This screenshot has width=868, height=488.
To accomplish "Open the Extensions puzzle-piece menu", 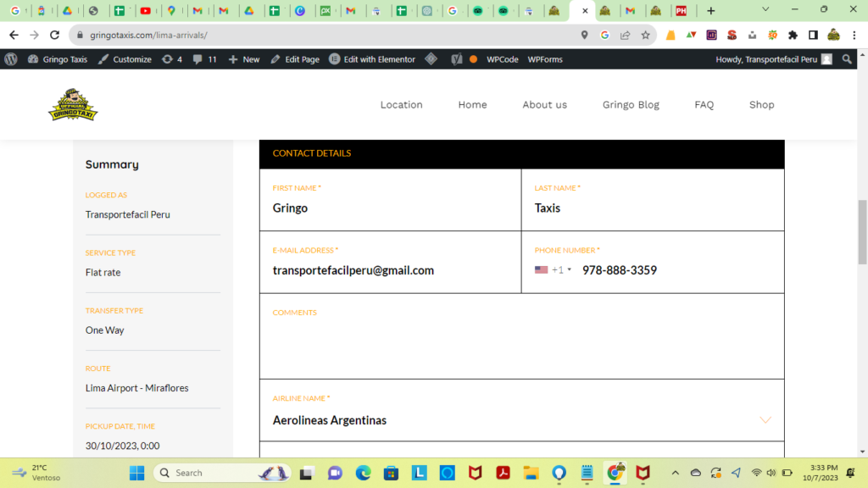I will click(x=793, y=35).
